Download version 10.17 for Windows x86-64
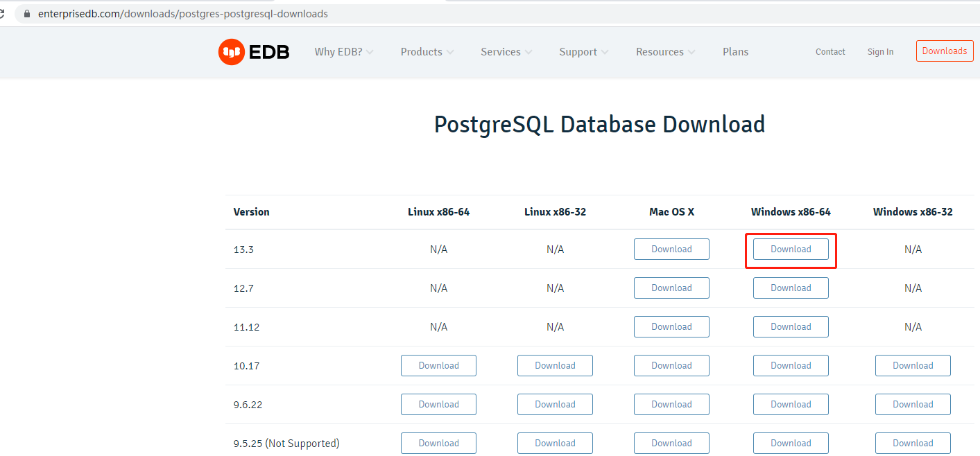Viewport: 980px width, 456px height. point(791,366)
